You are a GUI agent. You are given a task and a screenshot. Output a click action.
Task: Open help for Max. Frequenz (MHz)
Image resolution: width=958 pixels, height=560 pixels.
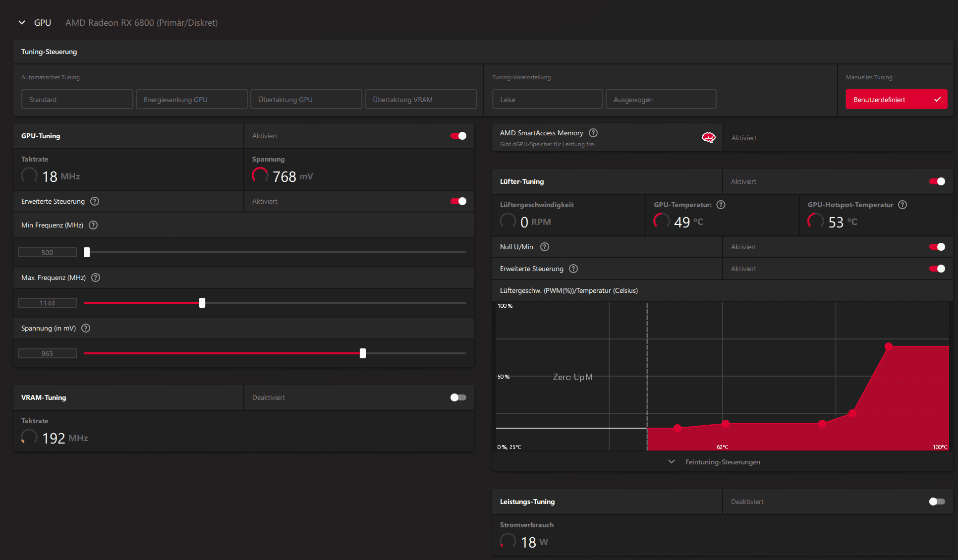(96, 278)
